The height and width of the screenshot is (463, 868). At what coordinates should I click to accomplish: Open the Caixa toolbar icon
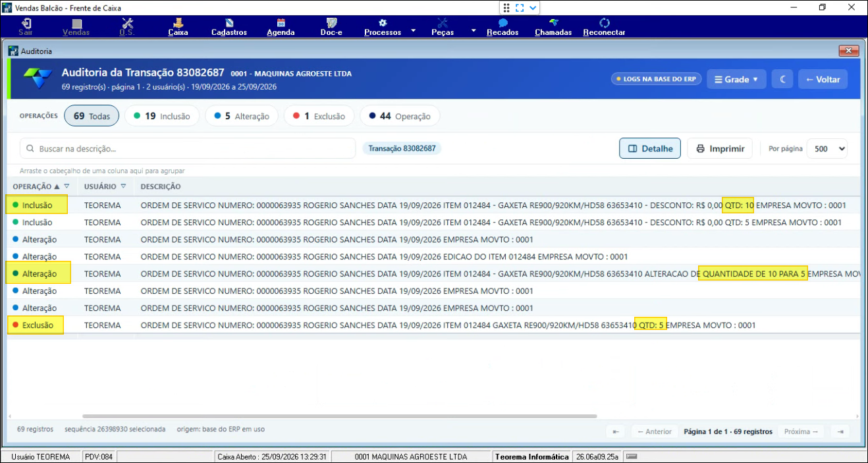coord(178,24)
